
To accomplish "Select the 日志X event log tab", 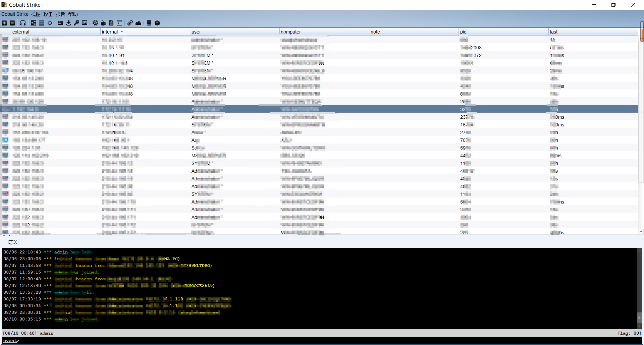I will pos(10,242).
